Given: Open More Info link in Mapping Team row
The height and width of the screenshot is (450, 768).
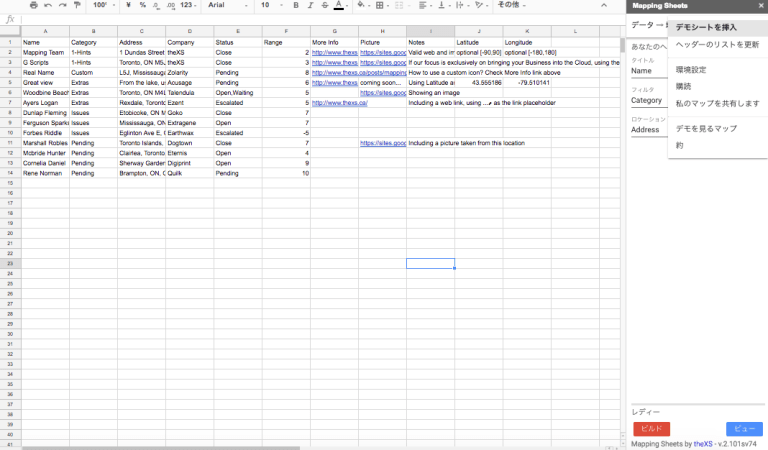Looking at the screenshot, I should pos(335,52).
